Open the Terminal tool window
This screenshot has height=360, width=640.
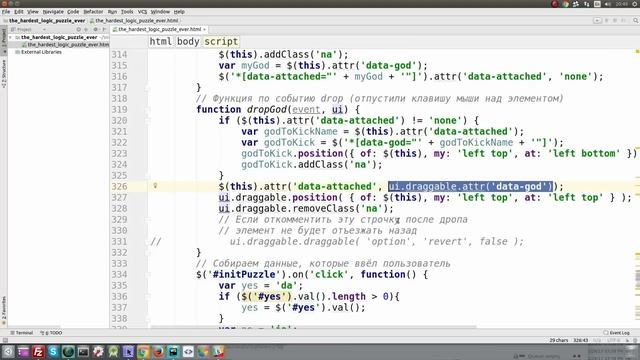click(x=22, y=333)
